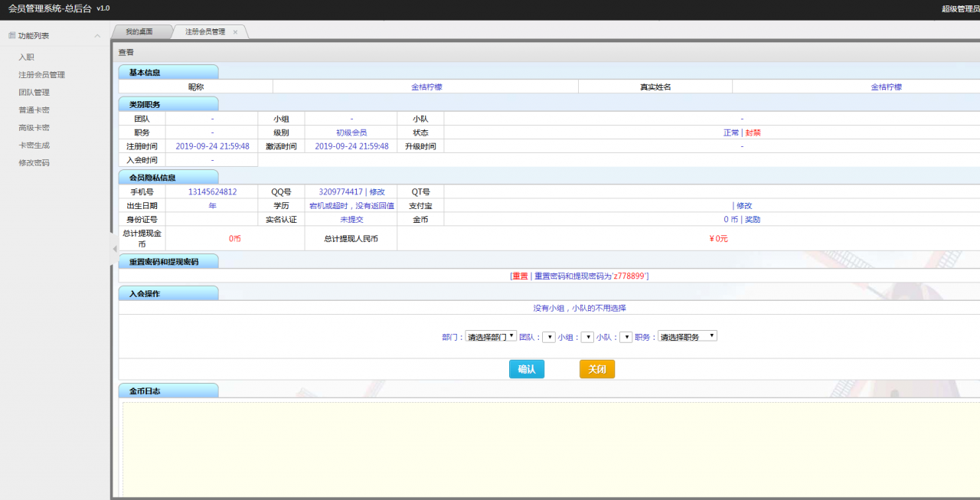Click the blue 确认 button

pyautogui.click(x=527, y=369)
